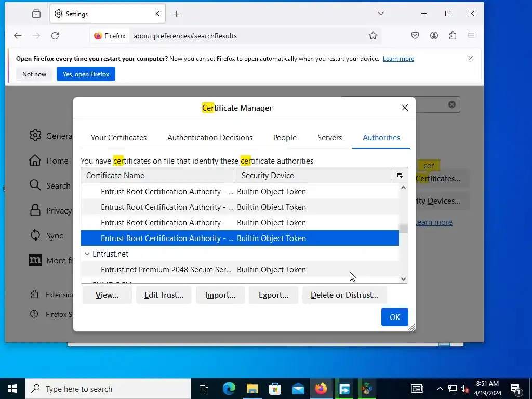Sort by Certificate Name column header
This screenshot has width=532, height=399.
[158, 176]
